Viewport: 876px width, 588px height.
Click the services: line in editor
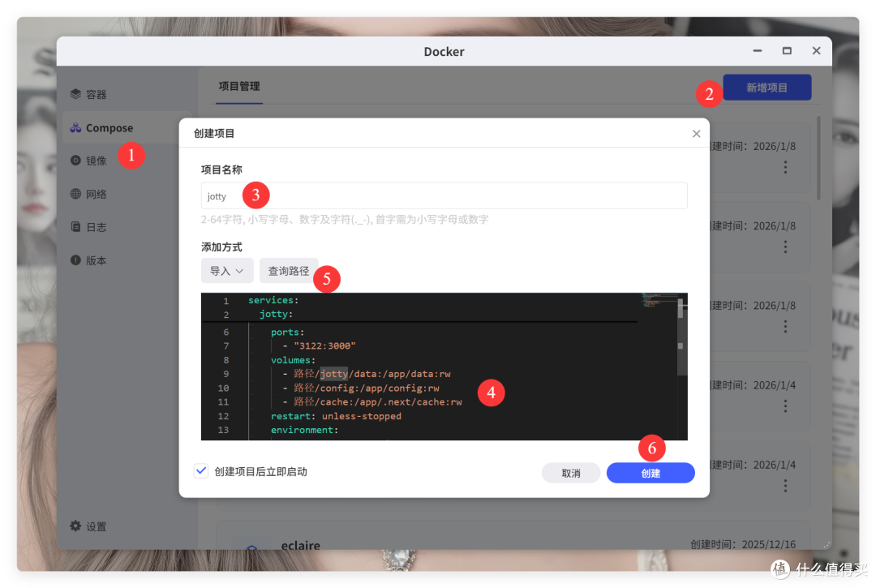point(273,300)
